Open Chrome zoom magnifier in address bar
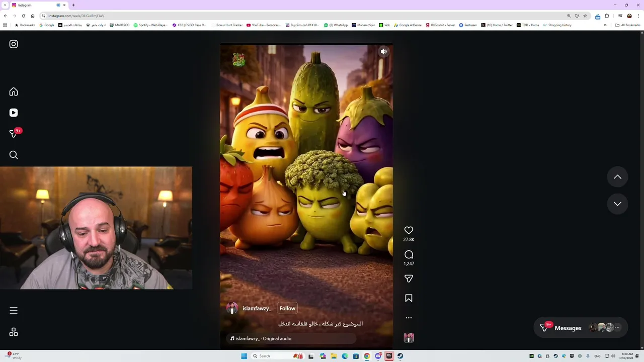 [x=569, y=16]
